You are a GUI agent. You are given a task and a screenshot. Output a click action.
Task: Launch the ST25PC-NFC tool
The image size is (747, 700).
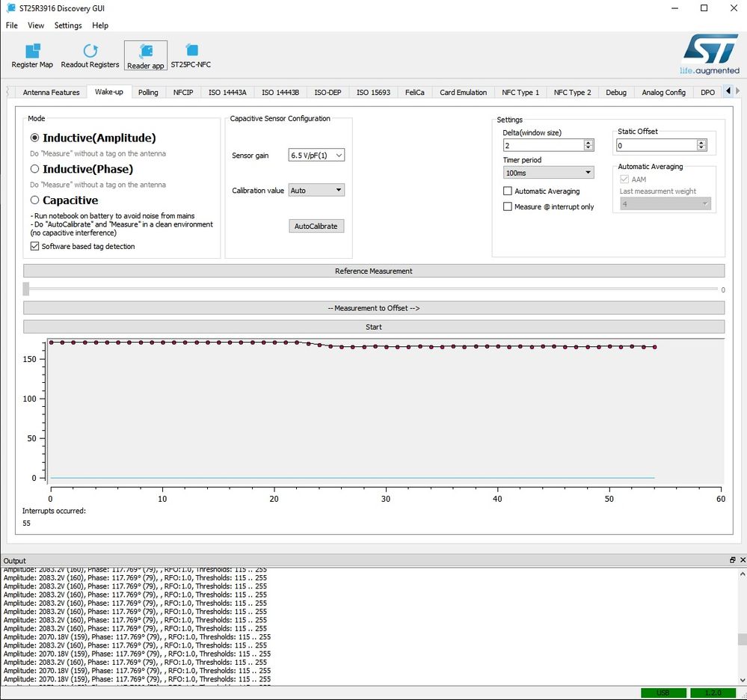pyautogui.click(x=191, y=56)
